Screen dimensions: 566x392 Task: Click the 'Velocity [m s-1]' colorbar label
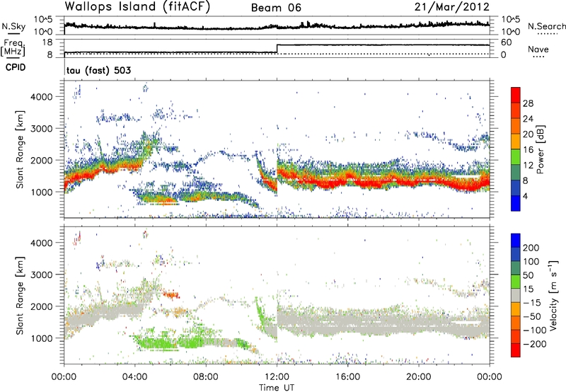[553, 295]
